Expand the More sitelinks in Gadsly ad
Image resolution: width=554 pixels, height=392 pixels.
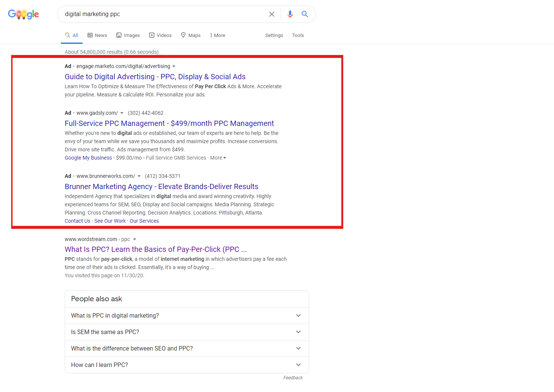[x=218, y=158]
